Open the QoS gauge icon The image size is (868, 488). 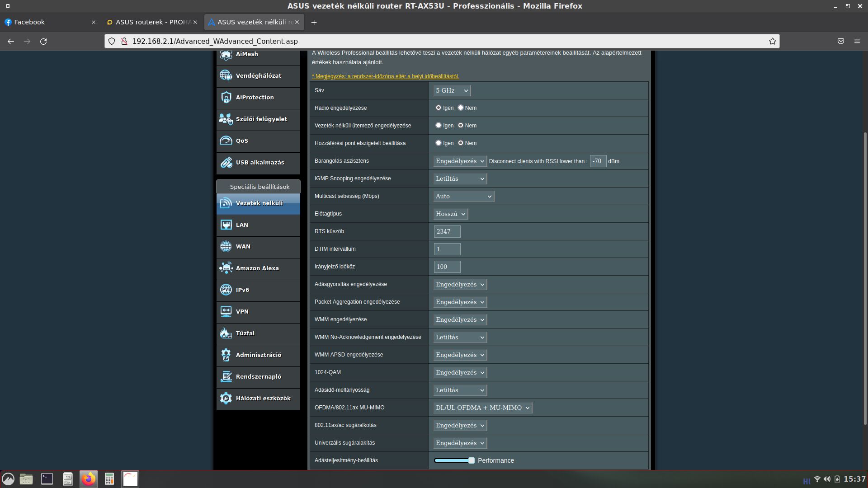[x=226, y=141]
